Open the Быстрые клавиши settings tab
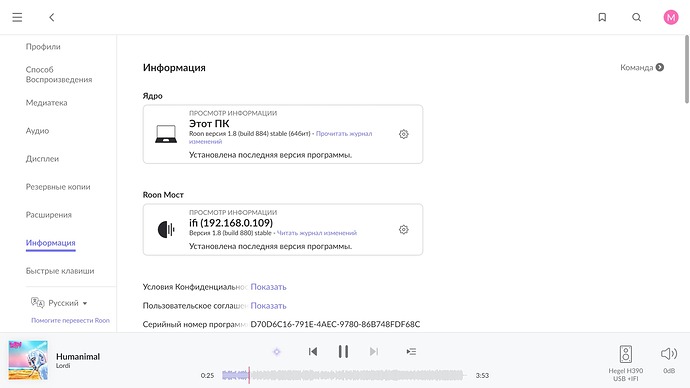690x388 pixels. 60,271
